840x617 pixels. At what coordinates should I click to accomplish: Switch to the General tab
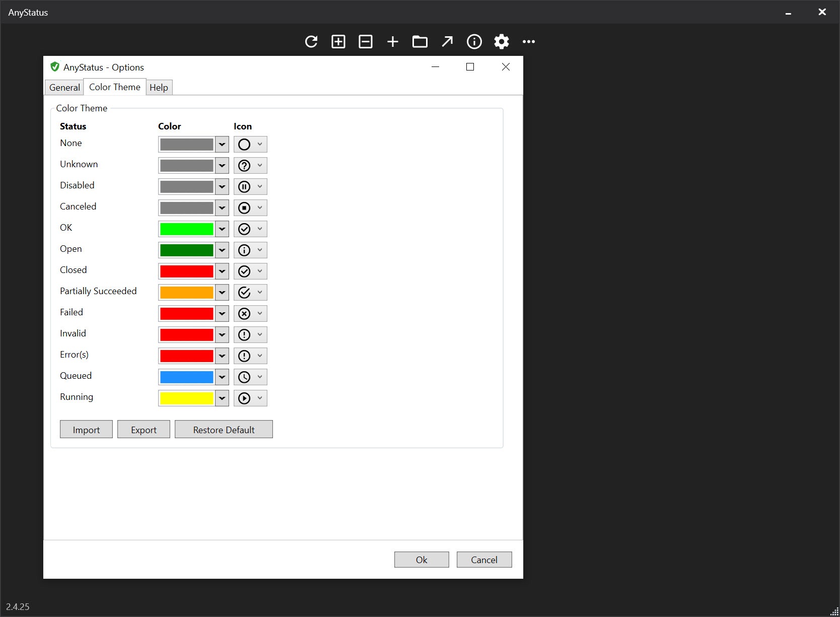coord(64,87)
